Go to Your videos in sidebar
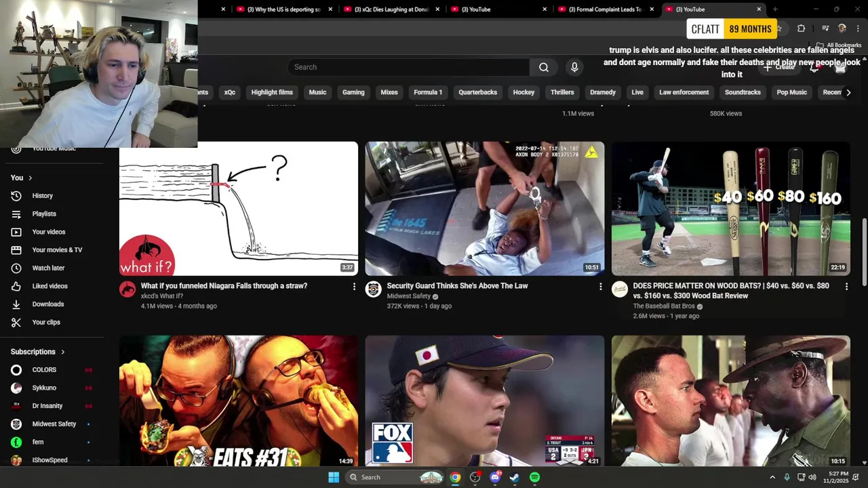The image size is (868, 488). click(x=49, y=232)
